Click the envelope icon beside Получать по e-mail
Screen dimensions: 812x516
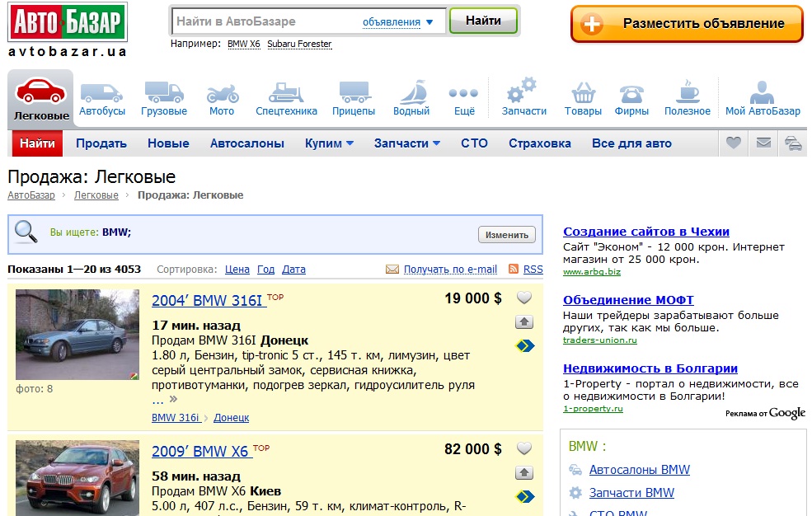392,269
